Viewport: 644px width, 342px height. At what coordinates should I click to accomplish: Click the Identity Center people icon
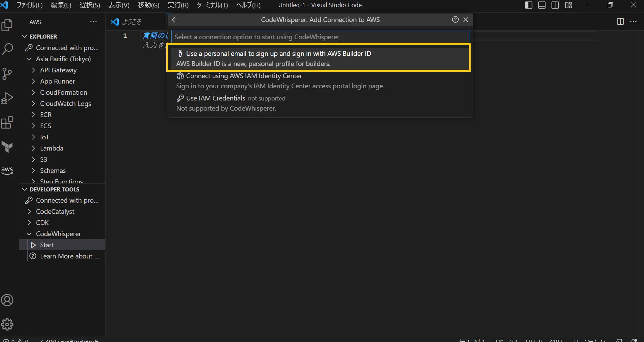click(x=180, y=76)
